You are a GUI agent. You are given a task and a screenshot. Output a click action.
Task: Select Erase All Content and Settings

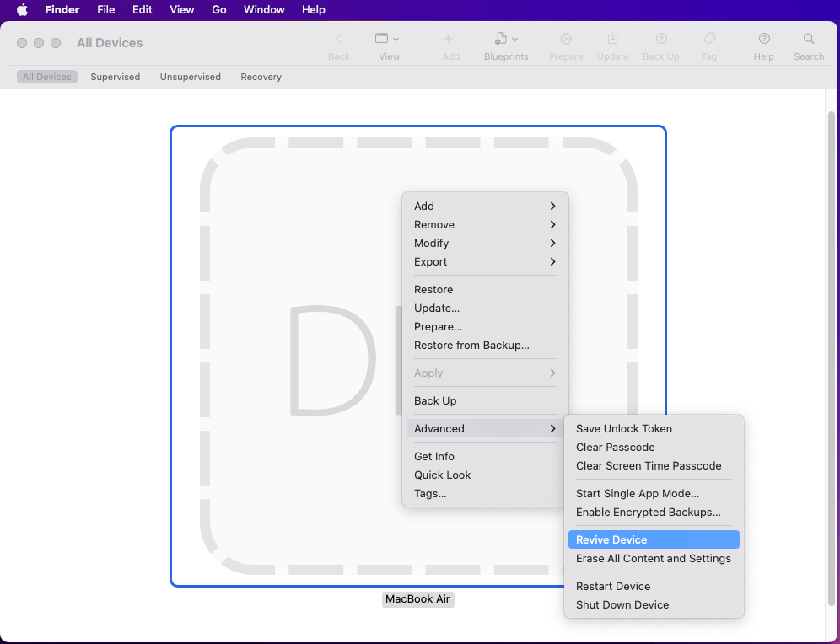(653, 558)
